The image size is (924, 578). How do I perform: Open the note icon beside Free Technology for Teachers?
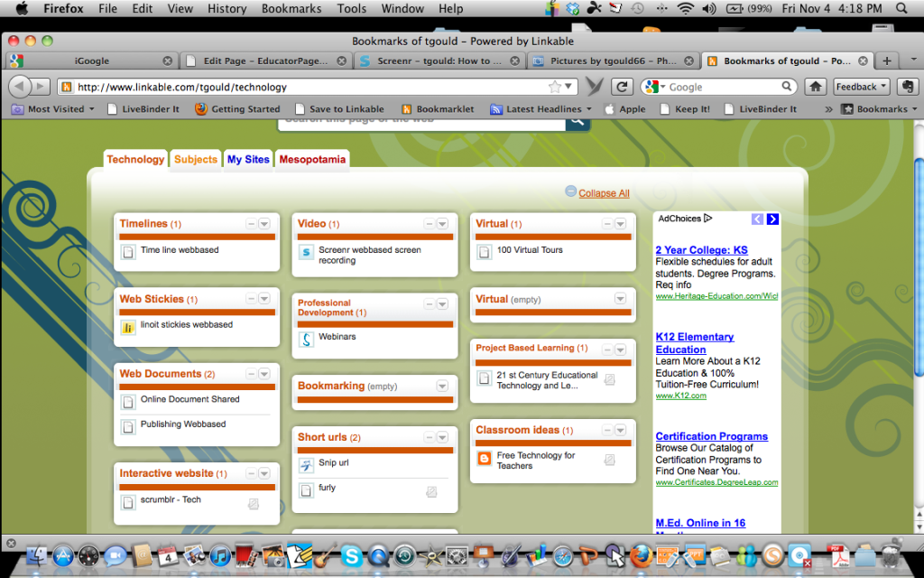pyautogui.click(x=610, y=460)
